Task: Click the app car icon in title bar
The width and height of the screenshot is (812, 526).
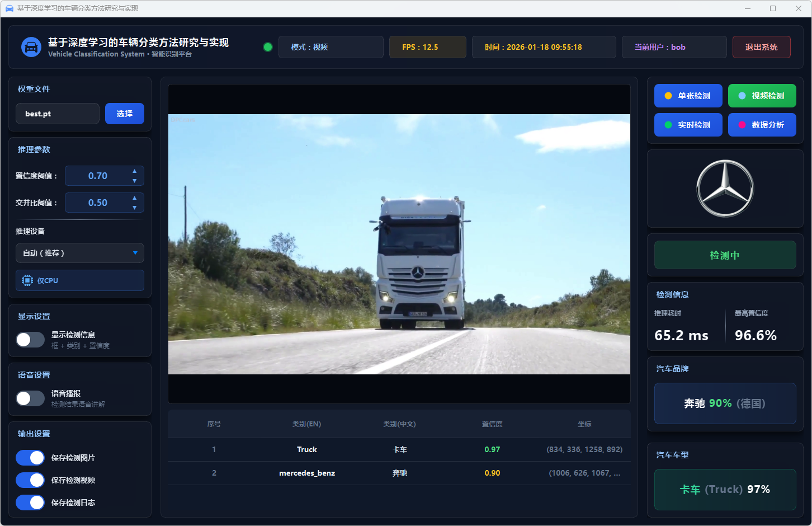Action: click(10, 8)
